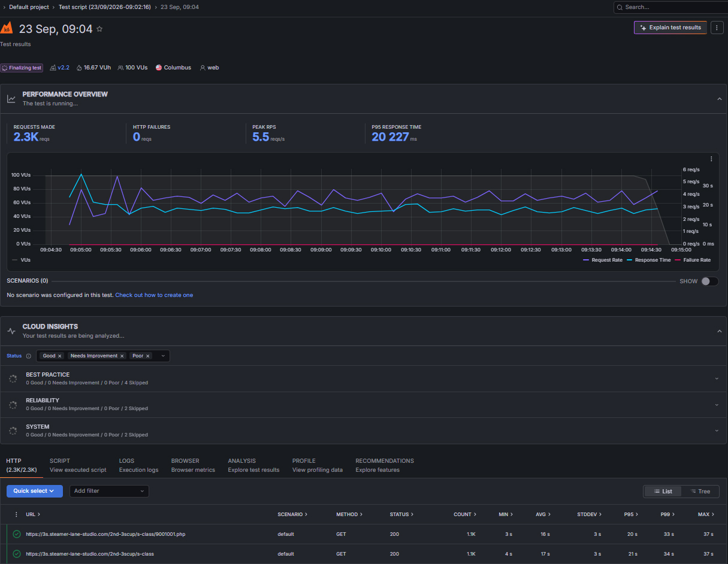Click the loading spinner icon beside Best Practice
This screenshot has width=728, height=564.
click(13, 378)
